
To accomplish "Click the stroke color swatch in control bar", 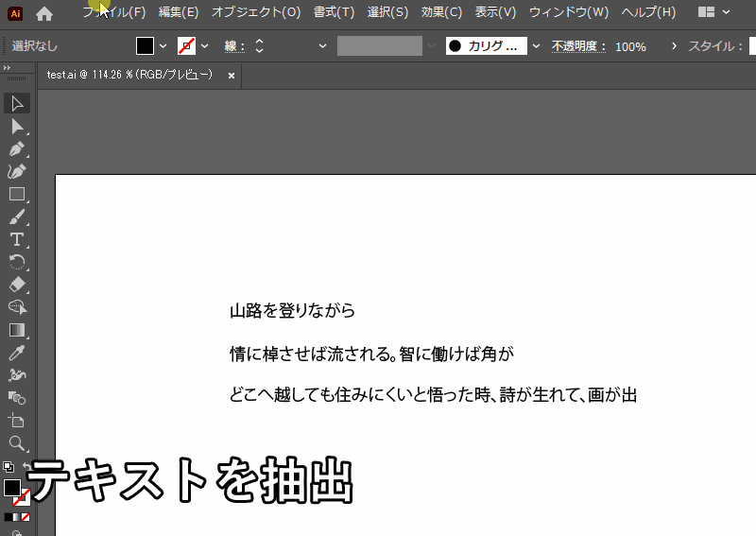I will tap(186, 46).
